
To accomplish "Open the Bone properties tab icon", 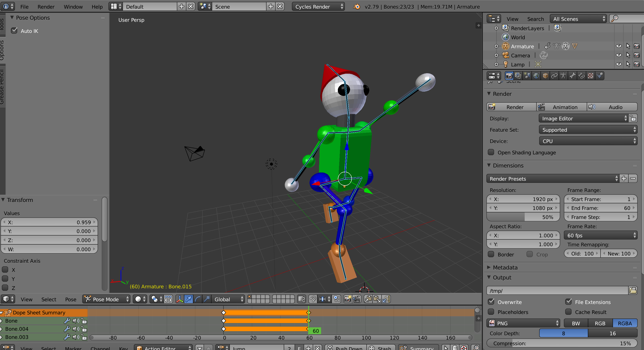I will 572,75.
